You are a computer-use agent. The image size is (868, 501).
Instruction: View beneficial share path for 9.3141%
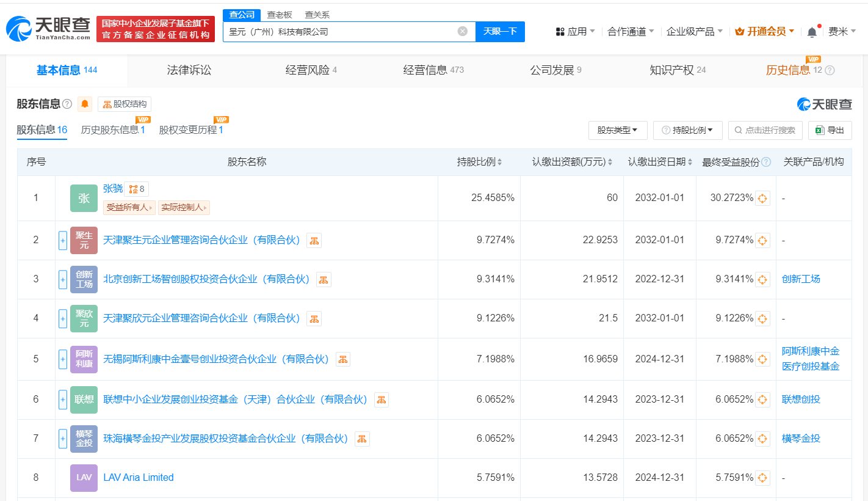tap(762, 279)
